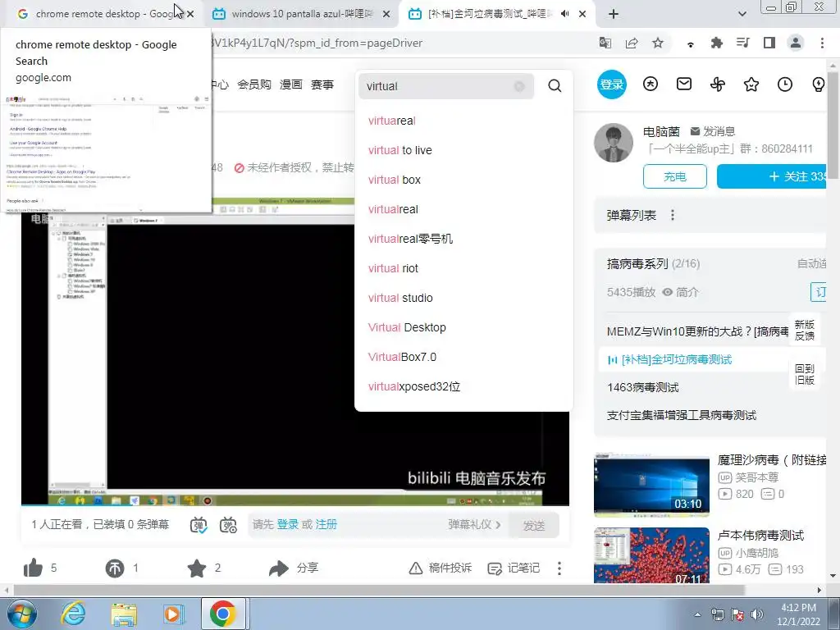This screenshot has height=630, width=840.
Task: Open the Chrome profile avatar icon
Action: (796, 43)
